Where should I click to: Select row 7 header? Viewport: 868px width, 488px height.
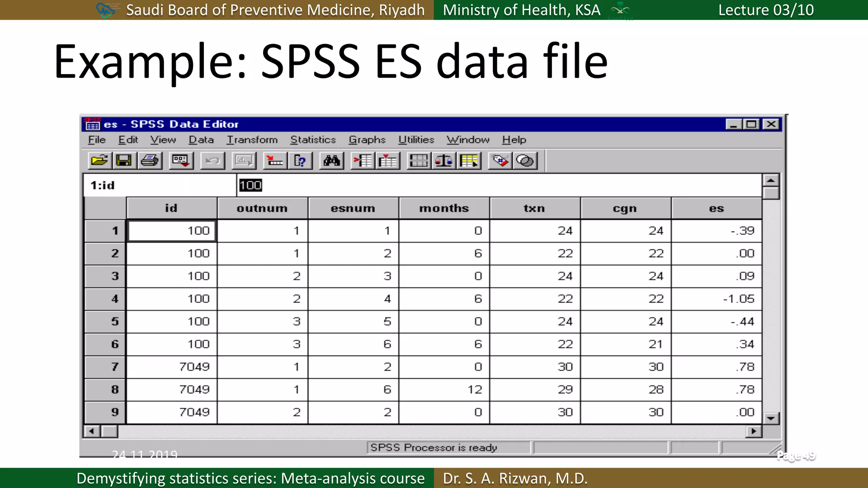point(105,367)
